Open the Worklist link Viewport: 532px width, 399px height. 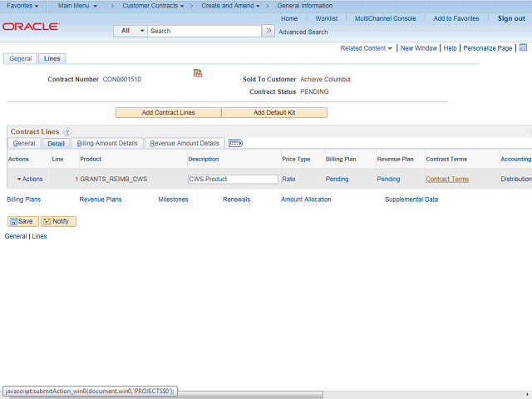(x=327, y=18)
